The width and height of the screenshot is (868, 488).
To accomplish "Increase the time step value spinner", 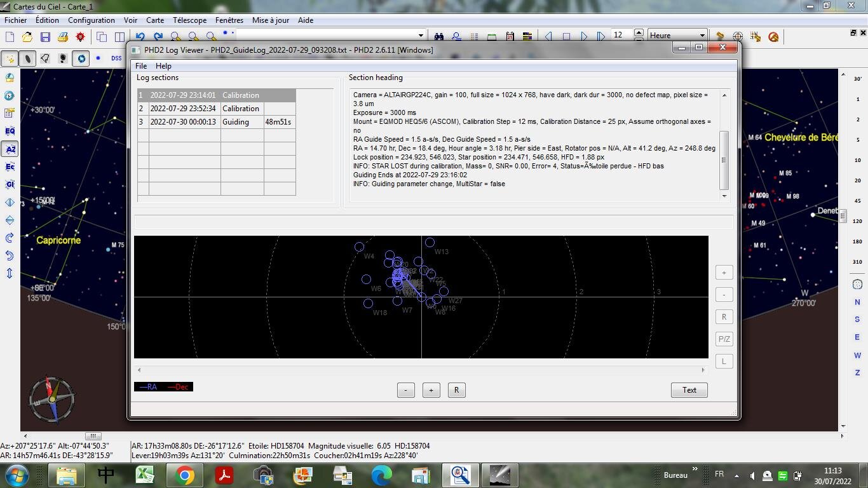I will click(x=639, y=32).
